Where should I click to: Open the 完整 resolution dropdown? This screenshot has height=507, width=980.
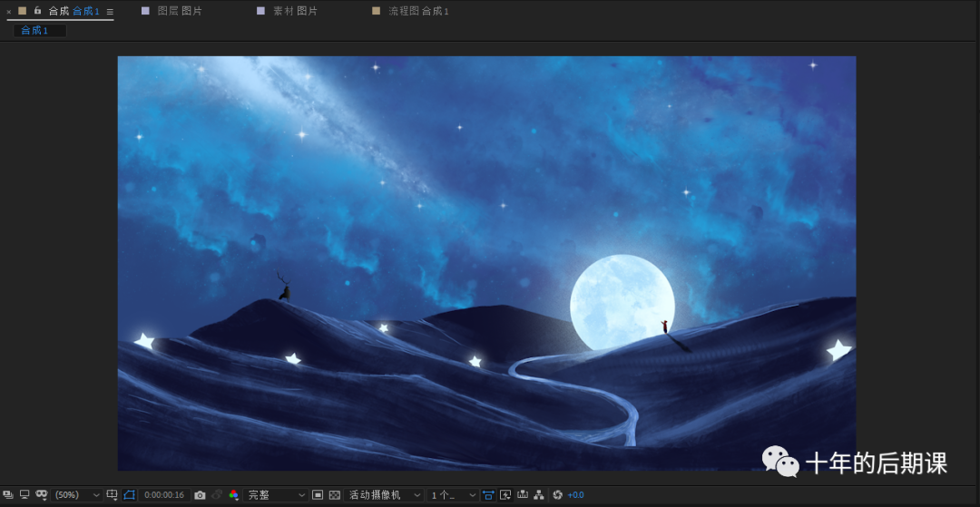point(277,495)
